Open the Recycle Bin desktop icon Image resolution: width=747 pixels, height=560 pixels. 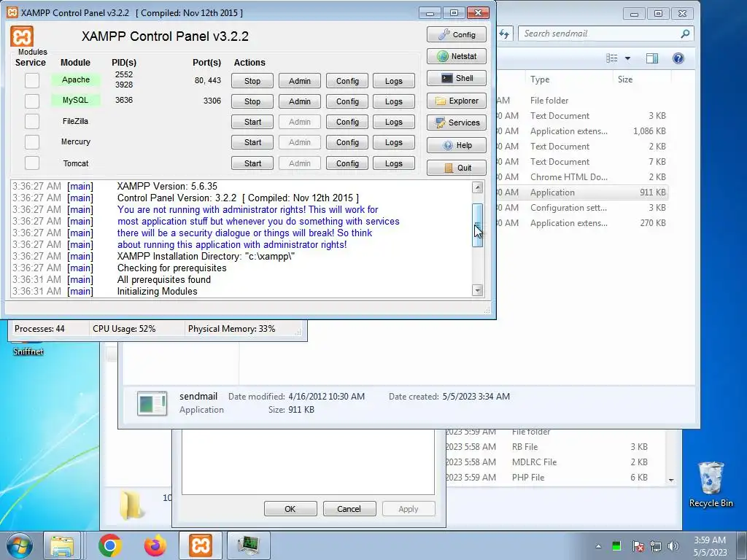711,484
